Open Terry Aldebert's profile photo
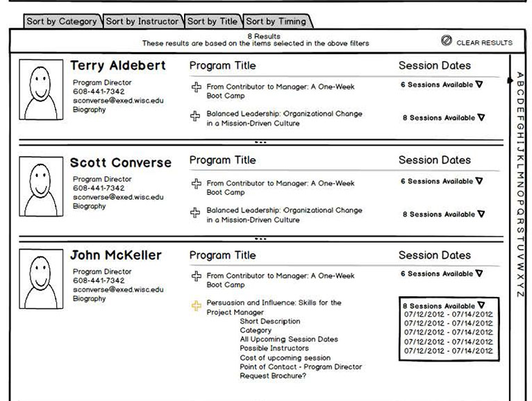 click(x=41, y=89)
